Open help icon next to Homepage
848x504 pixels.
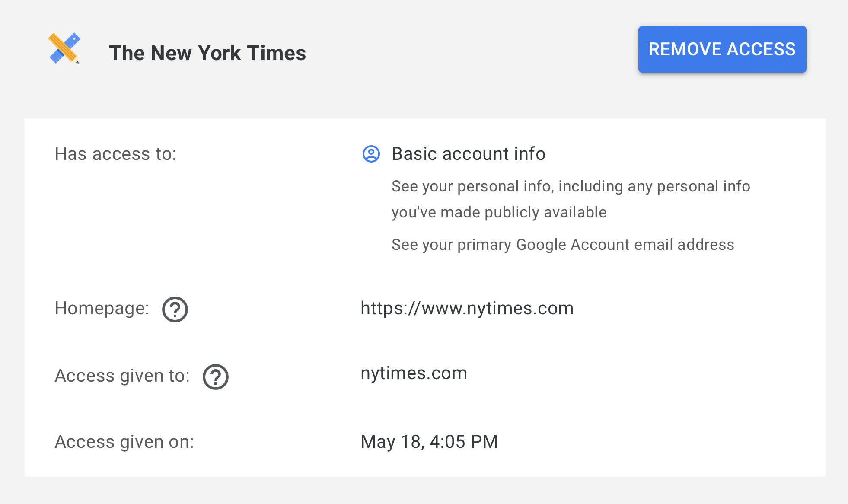point(175,309)
